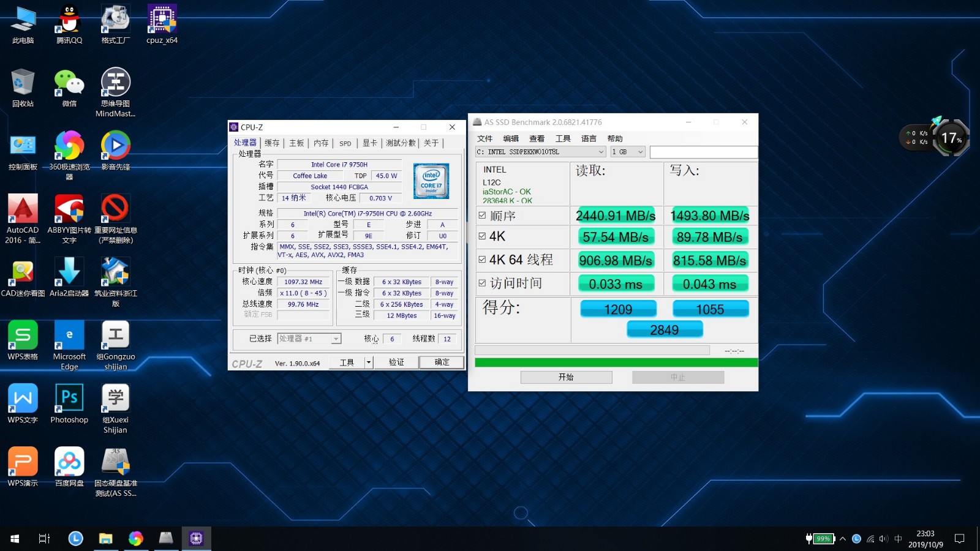Launch WPS演示 from the desktop

(23, 467)
